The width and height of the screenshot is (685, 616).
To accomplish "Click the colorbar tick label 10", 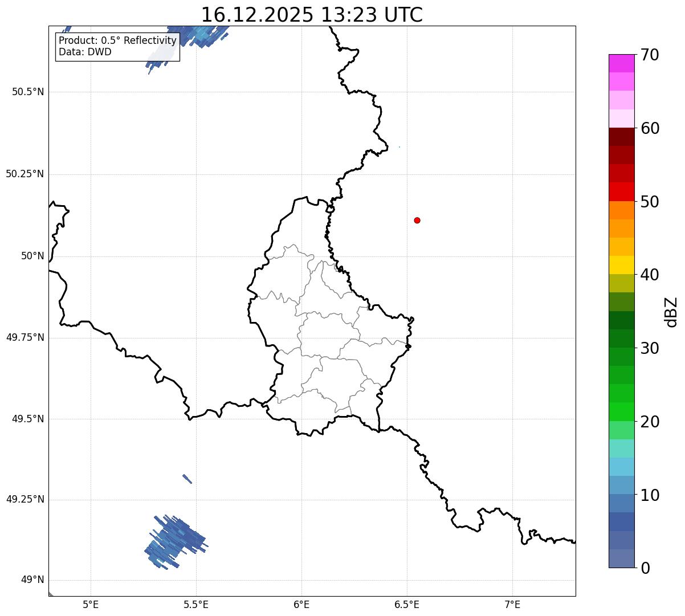I will pos(650,495).
